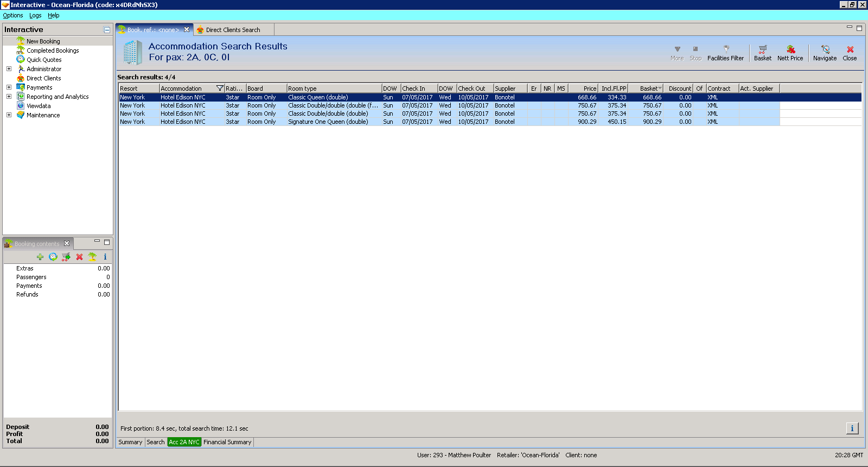Select the Refunds row in Booking contents
868x467 pixels.
coord(58,294)
